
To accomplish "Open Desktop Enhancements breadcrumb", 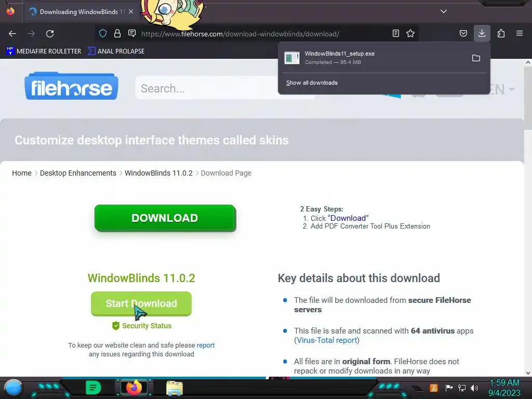I will 78,173.
